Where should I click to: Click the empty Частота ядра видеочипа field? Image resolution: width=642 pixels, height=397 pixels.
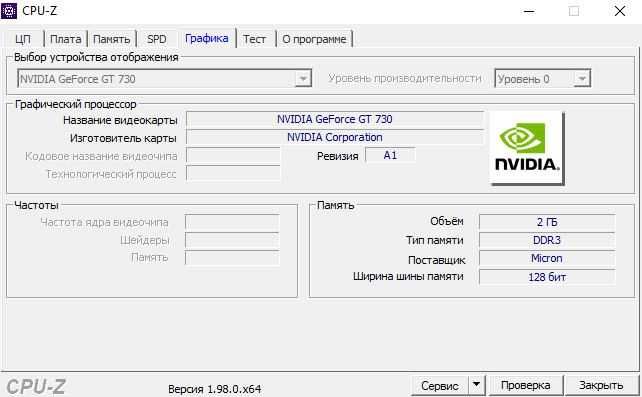[232, 222]
